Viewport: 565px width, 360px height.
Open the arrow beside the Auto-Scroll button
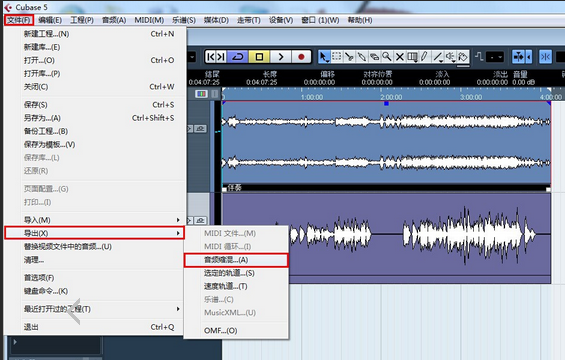[x=529, y=57]
